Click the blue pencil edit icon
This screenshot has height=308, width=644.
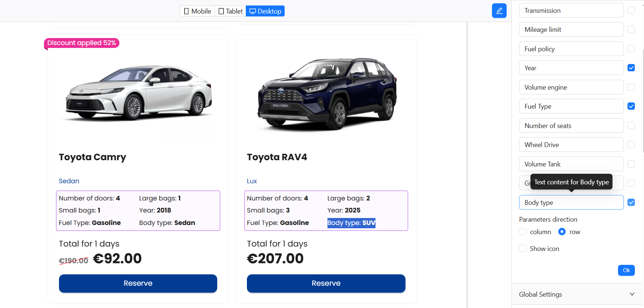[x=499, y=11]
